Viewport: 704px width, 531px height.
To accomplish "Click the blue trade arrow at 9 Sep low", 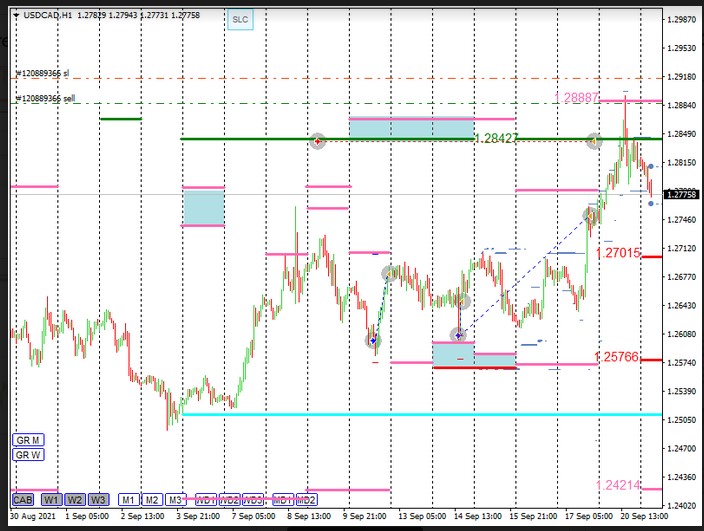I will [372, 340].
